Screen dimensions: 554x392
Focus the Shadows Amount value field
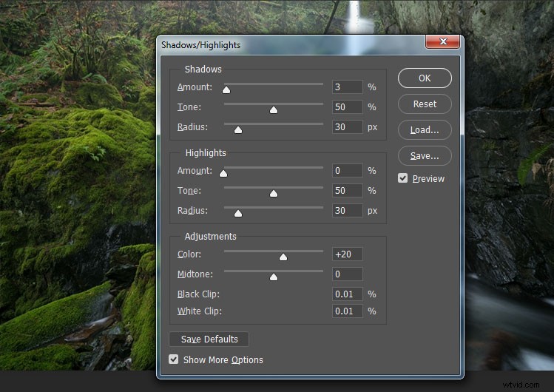pos(347,87)
